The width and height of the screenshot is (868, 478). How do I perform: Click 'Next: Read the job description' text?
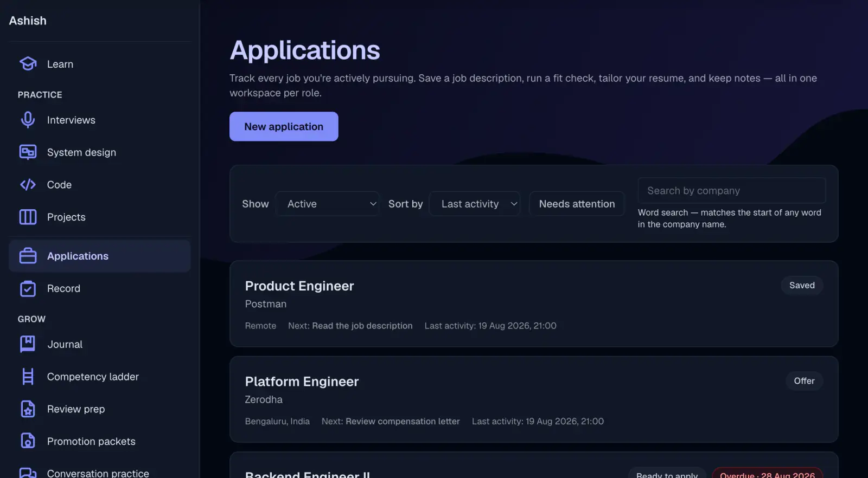[350, 326]
